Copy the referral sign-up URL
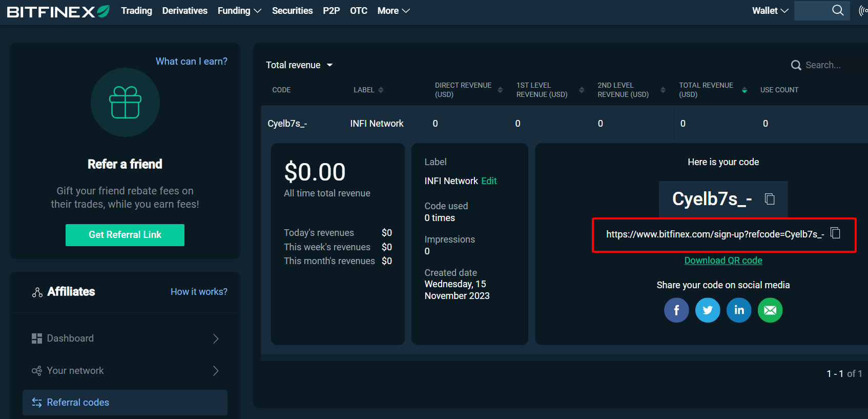 835,233
